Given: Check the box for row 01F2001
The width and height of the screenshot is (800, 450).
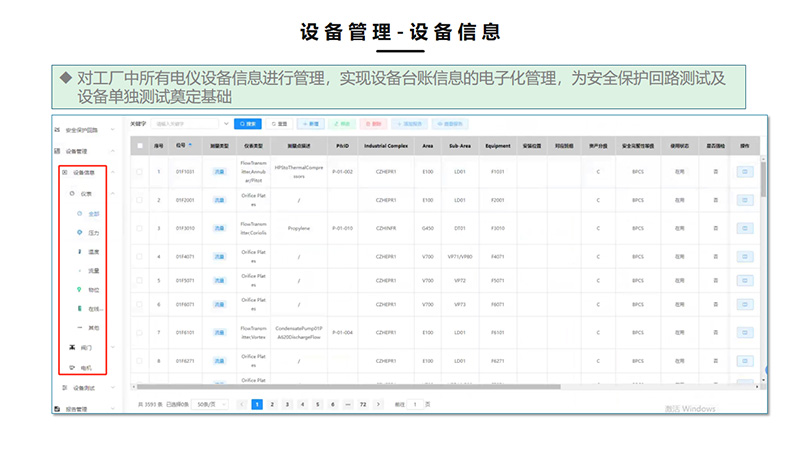Looking at the screenshot, I should click(x=139, y=200).
